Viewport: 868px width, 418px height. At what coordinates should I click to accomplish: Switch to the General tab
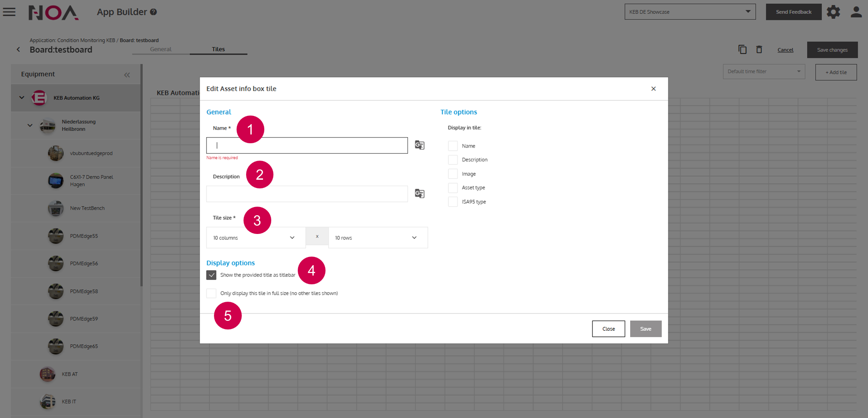point(161,49)
